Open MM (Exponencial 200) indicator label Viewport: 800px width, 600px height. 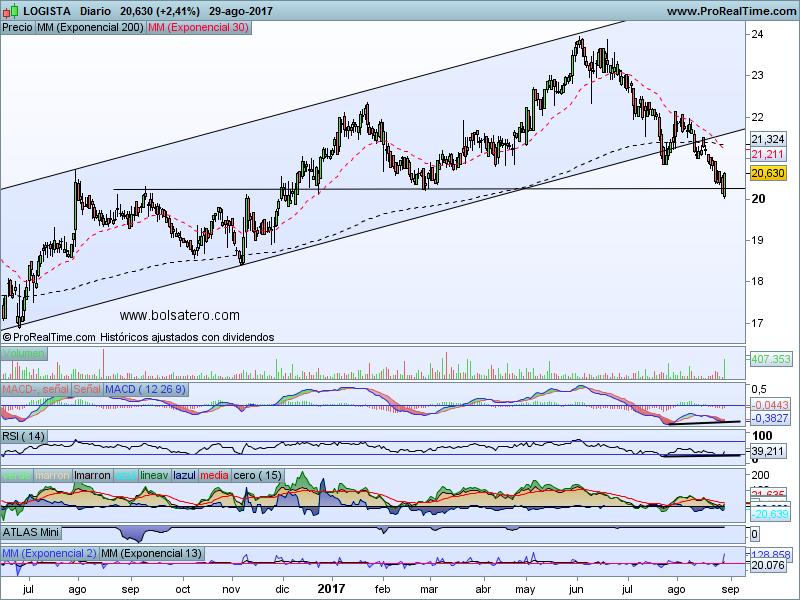tap(89, 28)
